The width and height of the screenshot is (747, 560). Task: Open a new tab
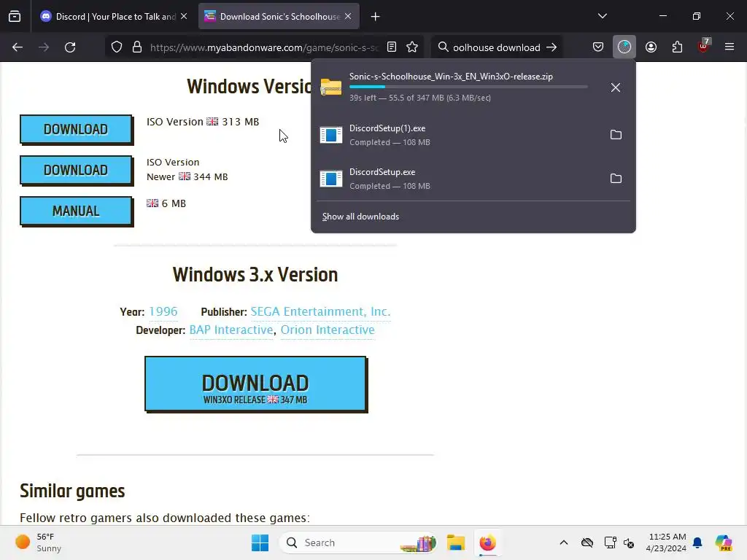click(x=376, y=17)
